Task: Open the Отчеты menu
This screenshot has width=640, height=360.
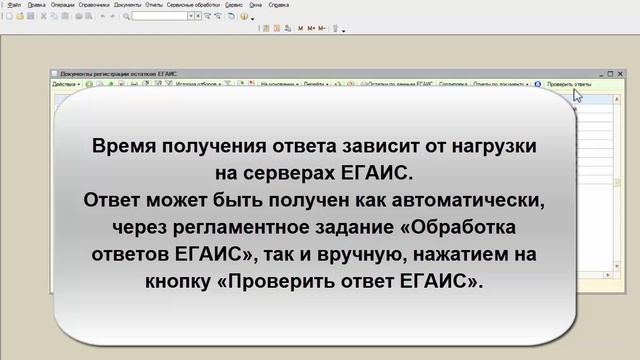Action: click(x=154, y=5)
